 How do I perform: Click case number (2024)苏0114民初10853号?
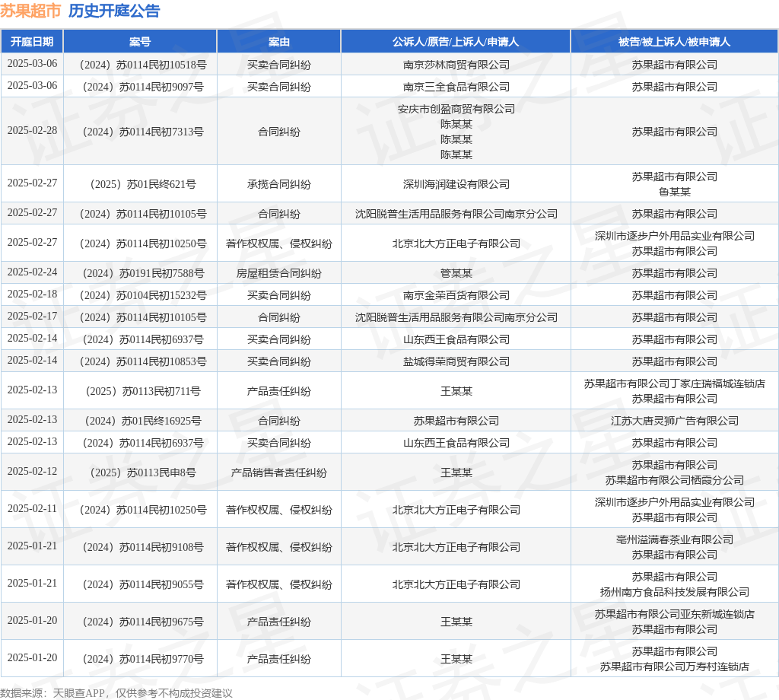pyautogui.click(x=142, y=361)
